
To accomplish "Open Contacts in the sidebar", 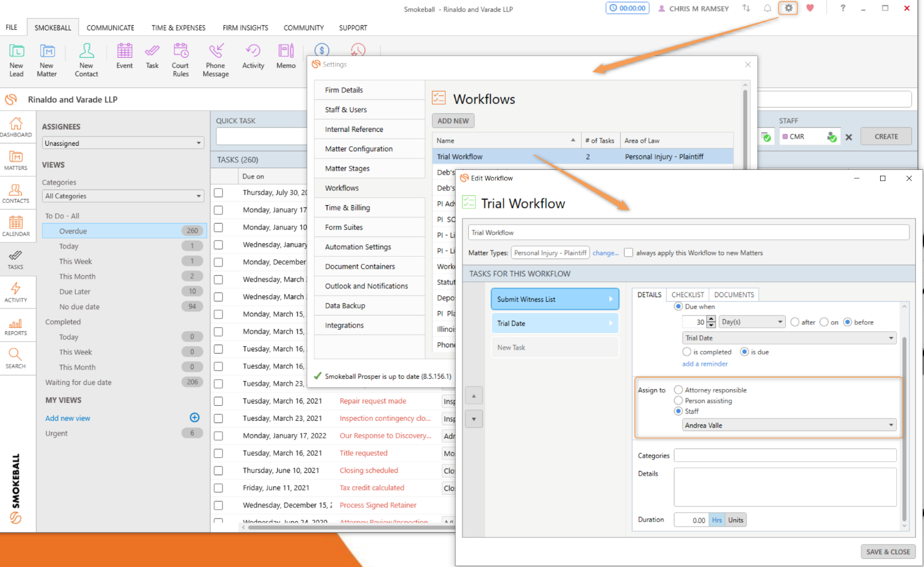I will click(16, 194).
